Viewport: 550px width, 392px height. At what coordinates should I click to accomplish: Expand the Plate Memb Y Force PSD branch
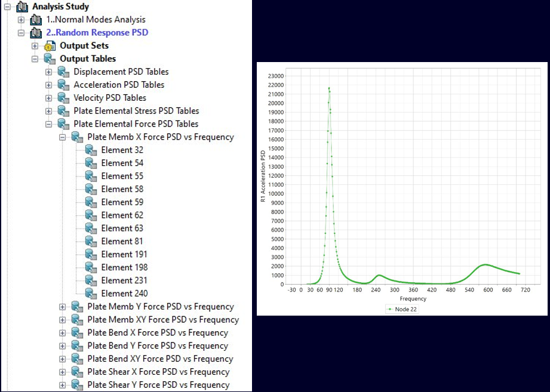point(62,306)
